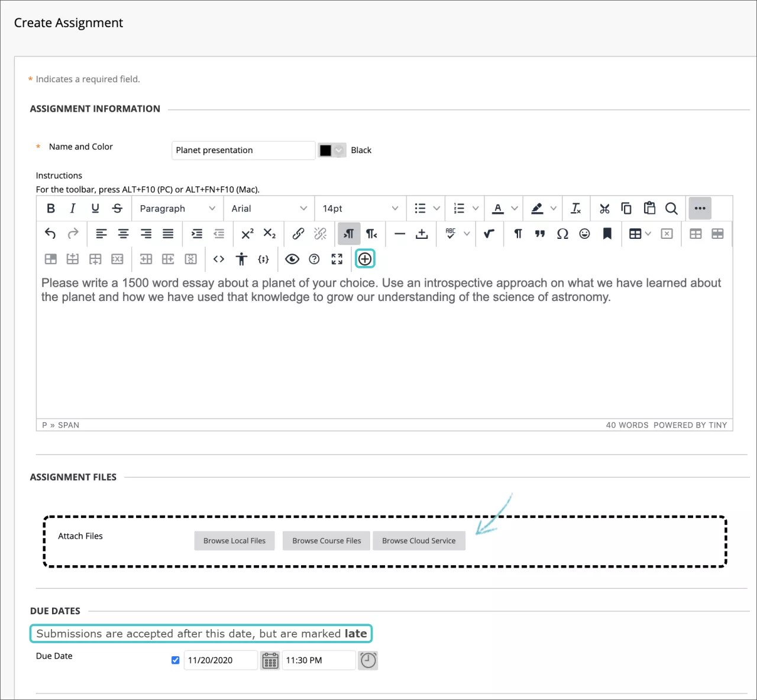The width and height of the screenshot is (757, 700).
Task: Apply strikethrough formatting
Action: (x=117, y=208)
